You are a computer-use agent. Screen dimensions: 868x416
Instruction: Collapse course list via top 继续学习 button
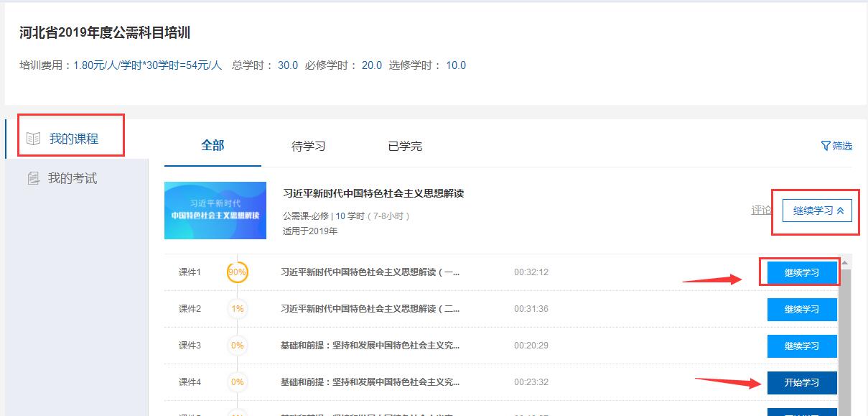click(x=817, y=211)
